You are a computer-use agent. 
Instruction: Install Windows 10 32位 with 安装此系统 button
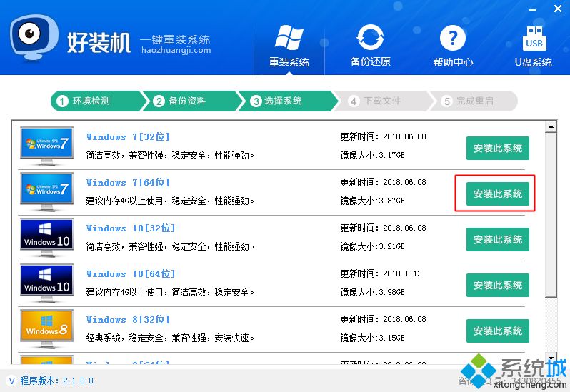[497, 240]
